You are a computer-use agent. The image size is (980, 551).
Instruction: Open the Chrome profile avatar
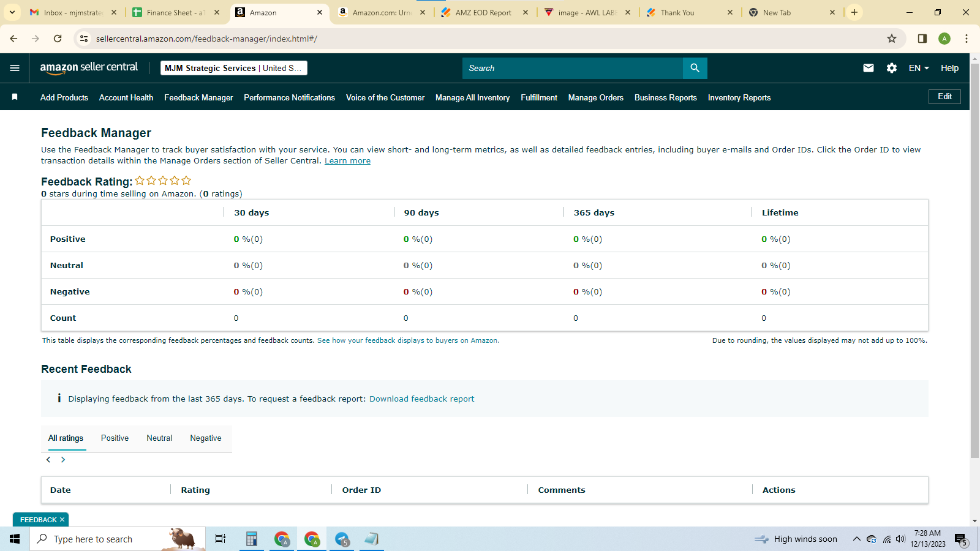[x=944, y=39]
